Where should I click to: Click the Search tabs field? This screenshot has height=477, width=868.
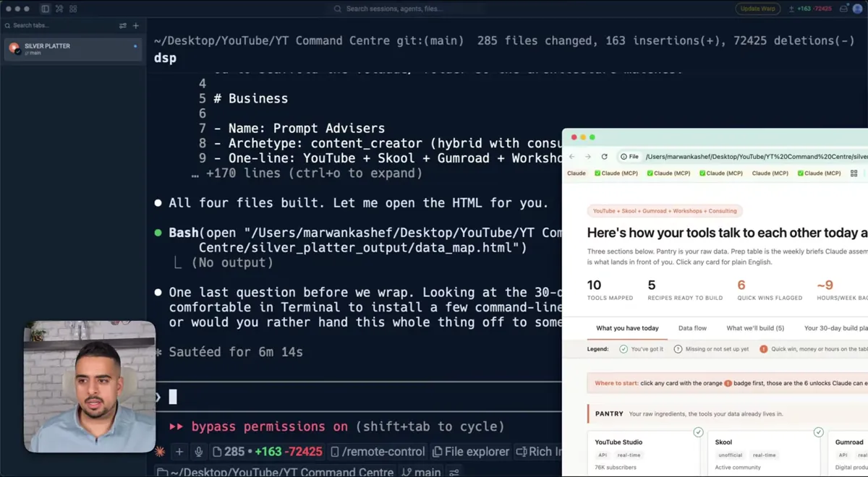point(58,25)
